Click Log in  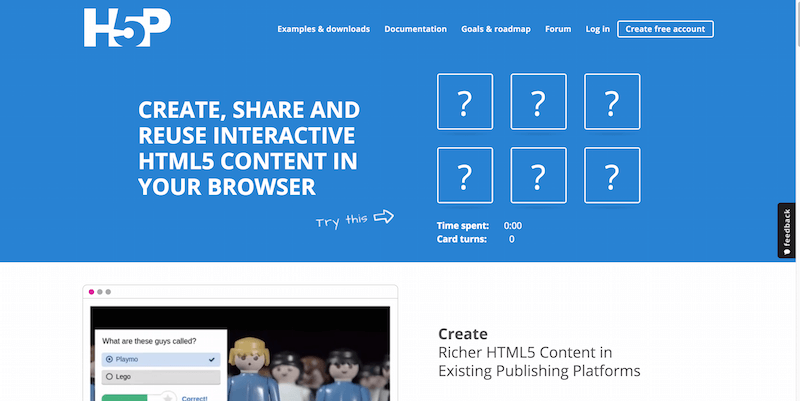coord(597,29)
